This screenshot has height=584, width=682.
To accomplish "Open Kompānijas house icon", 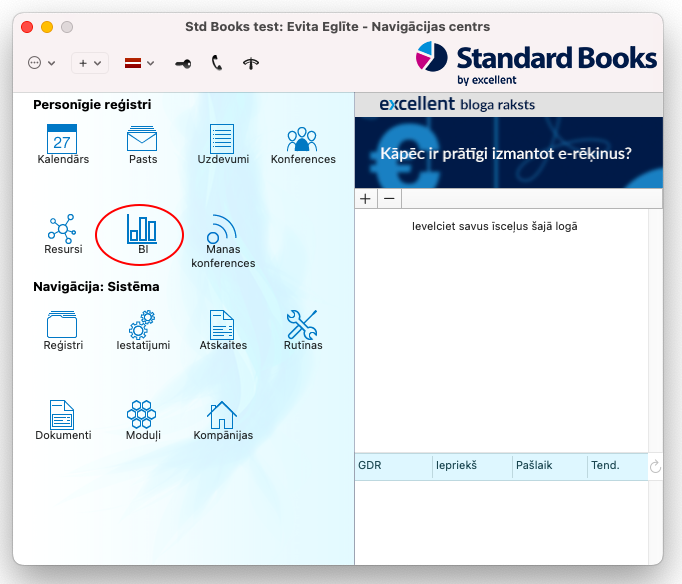I will [x=222, y=414].
